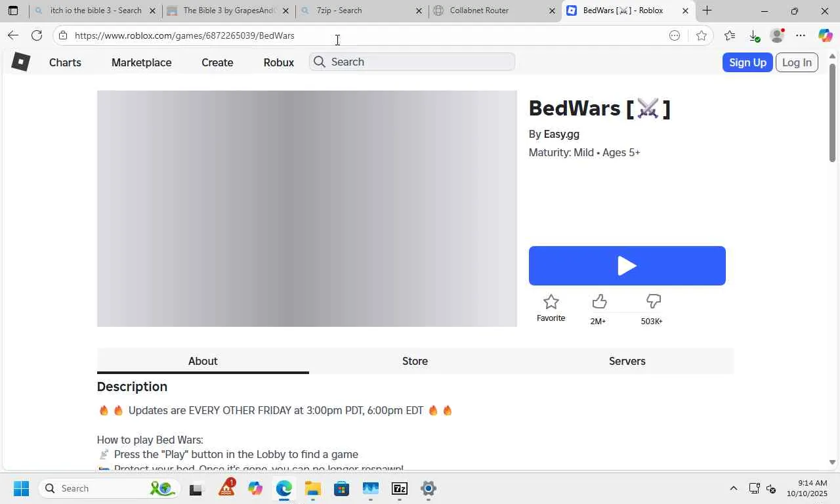Dislike BedWars with the thumbs-down icon
The image size is (840, 504).
pyautogui.click(x=653, y=301)
